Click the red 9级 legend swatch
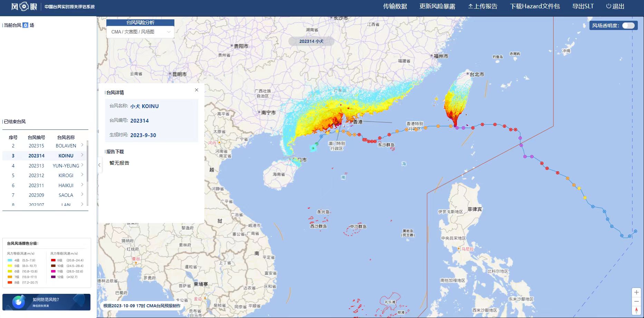 click(x=53, y=260)
